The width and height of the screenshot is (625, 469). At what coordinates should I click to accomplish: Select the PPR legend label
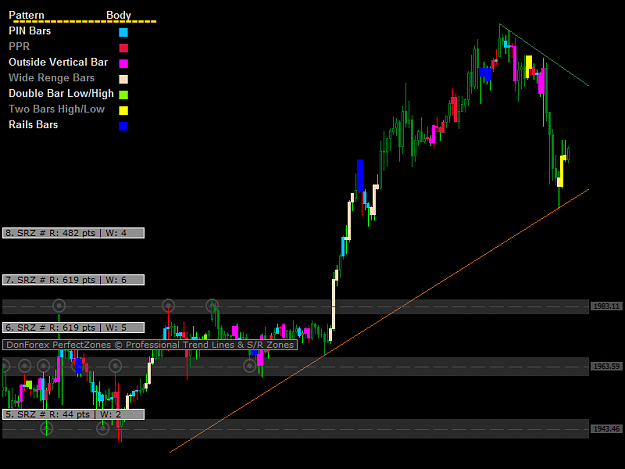point(19,47)
